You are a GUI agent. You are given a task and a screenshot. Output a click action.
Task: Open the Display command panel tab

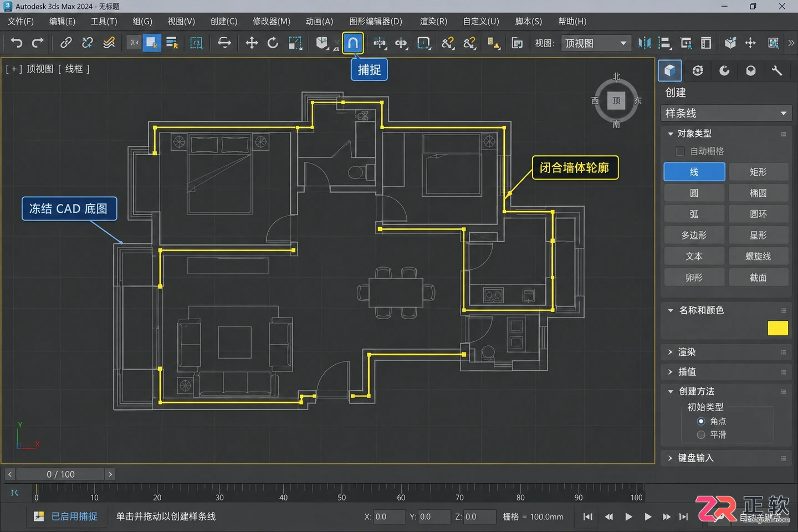click(x=751, y=70)
